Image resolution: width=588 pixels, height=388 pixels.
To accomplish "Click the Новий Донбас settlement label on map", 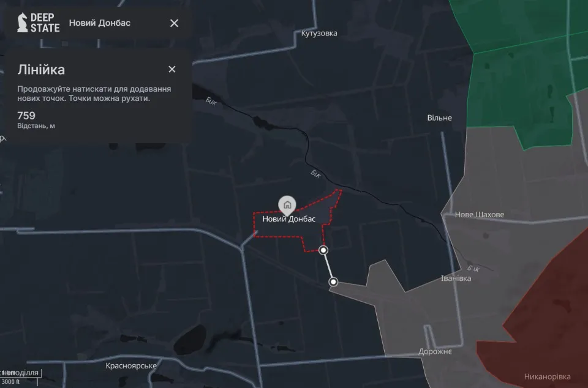I will pyautogui.click(x=288, y=219).
